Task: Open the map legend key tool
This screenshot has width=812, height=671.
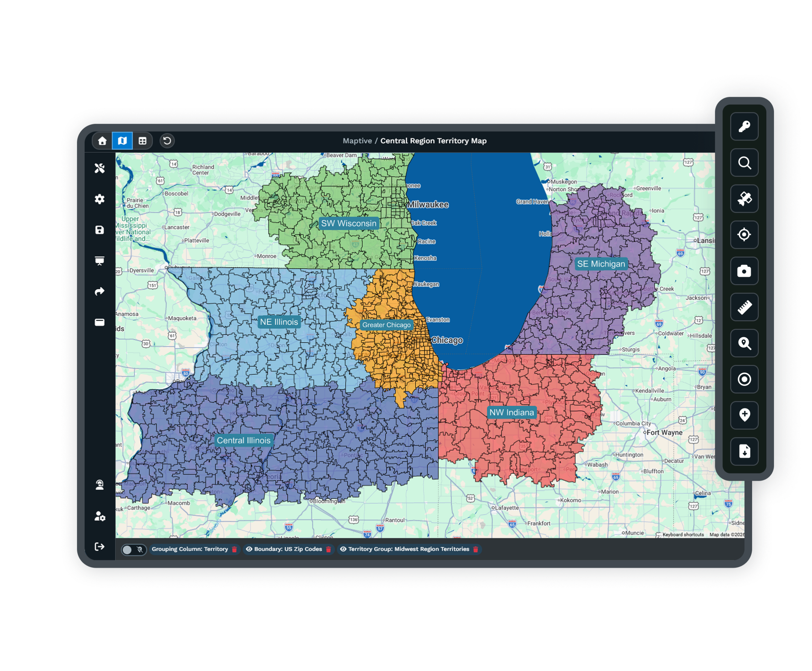Action: [744, 127]
